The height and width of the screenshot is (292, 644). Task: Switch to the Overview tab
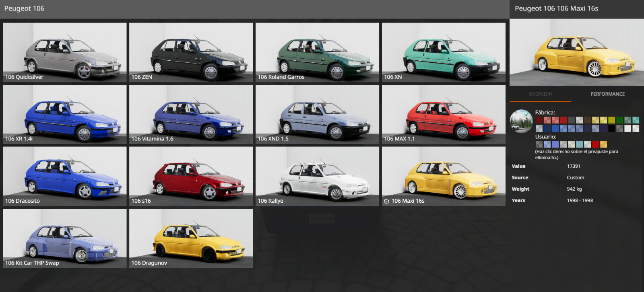(x=540, y=94)
